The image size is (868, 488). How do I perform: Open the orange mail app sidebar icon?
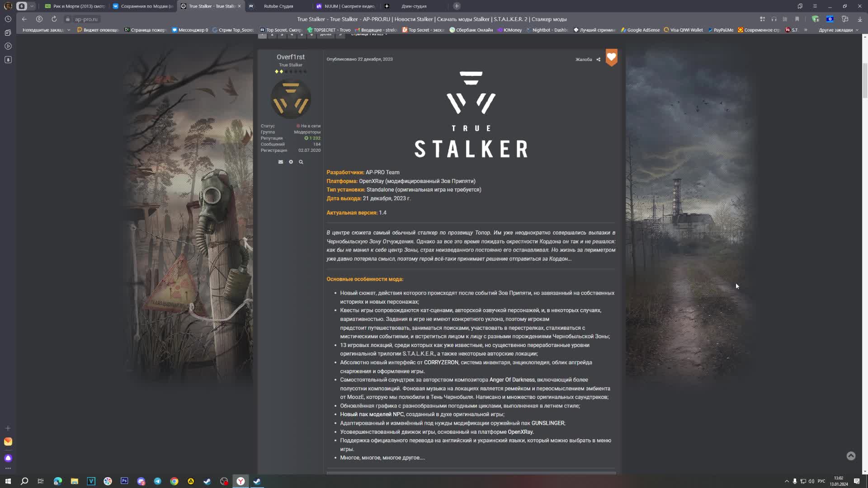pos(8,441)
